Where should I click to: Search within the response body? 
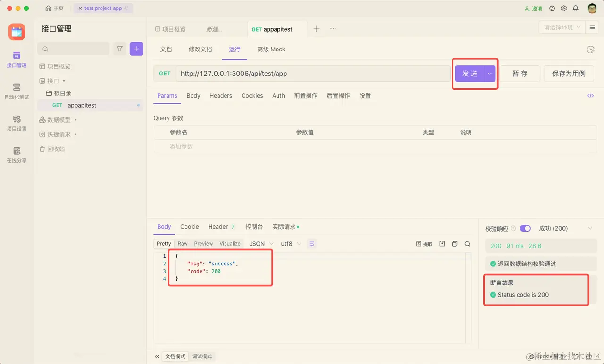point(467,244)
